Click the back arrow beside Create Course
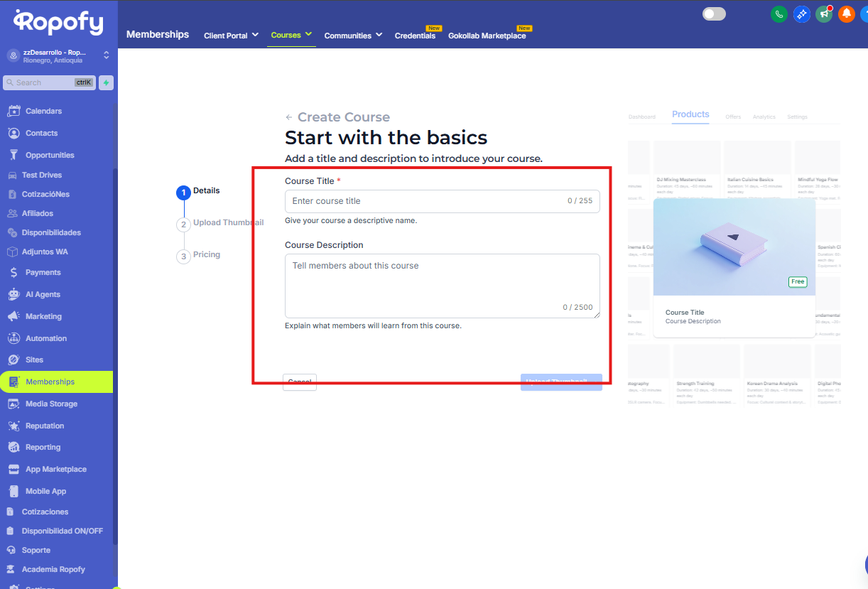 [x=288, y=117]
